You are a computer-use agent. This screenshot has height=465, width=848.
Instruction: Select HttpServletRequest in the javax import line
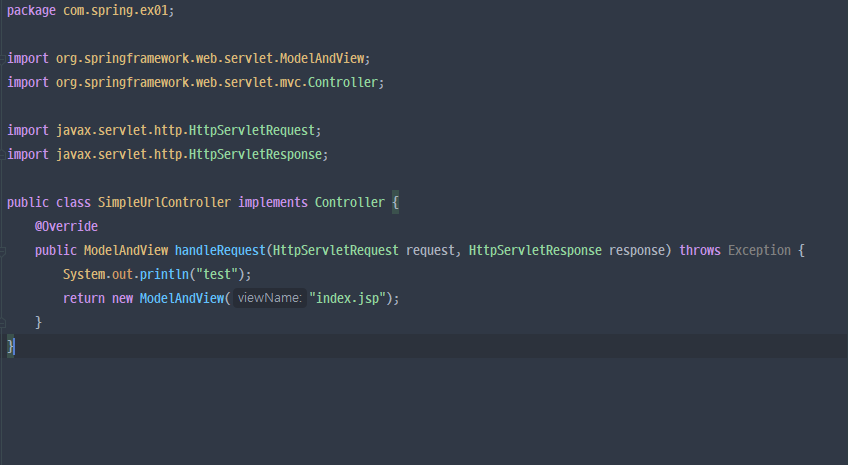click(251, 130)
